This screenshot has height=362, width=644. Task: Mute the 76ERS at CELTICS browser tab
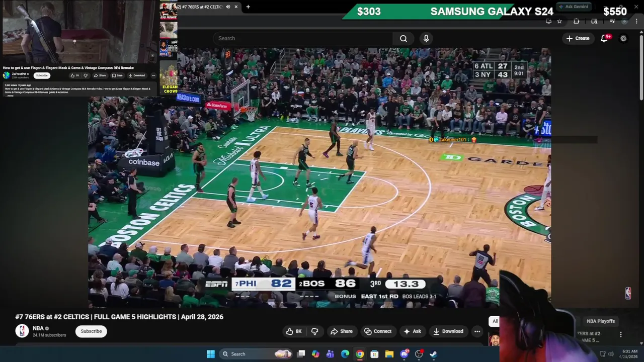[x=228, y=7]
